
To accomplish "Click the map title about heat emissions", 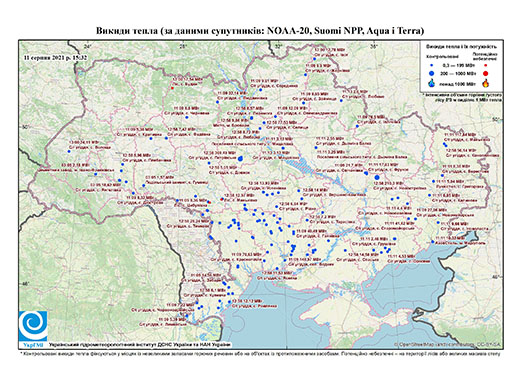I will pyautogui.click(x=260, y=31).
